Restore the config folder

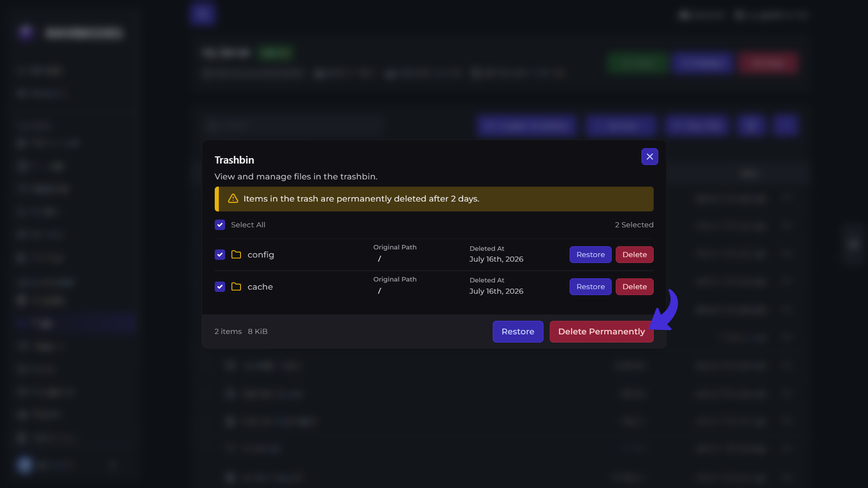pos(590,254)
